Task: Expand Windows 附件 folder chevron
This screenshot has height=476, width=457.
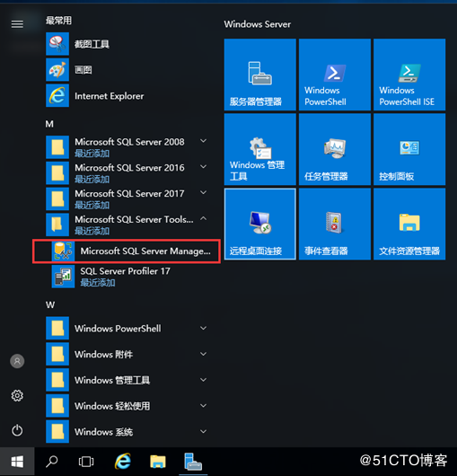Action: click(x=203, y=354)
